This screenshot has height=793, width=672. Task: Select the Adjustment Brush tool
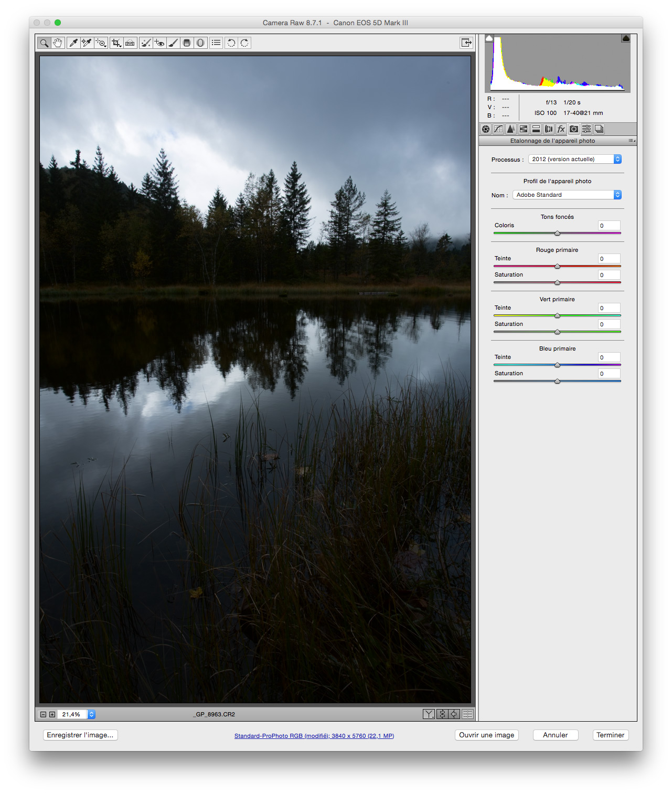click(x=173, y=43)
